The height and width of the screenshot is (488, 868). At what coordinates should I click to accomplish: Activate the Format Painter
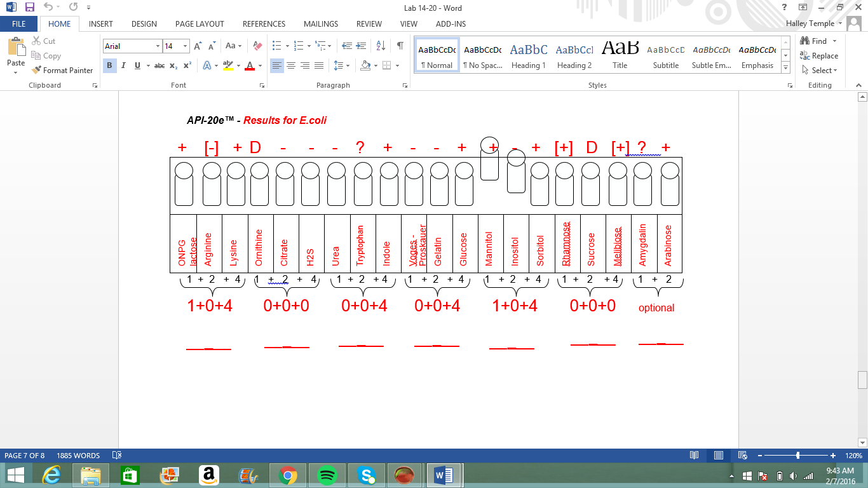[x=62, y=71]
